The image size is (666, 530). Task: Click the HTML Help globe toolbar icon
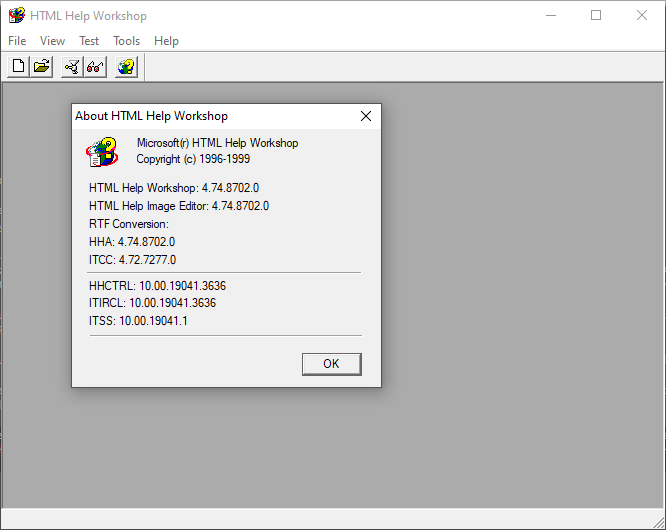click(x=126, y=67)
